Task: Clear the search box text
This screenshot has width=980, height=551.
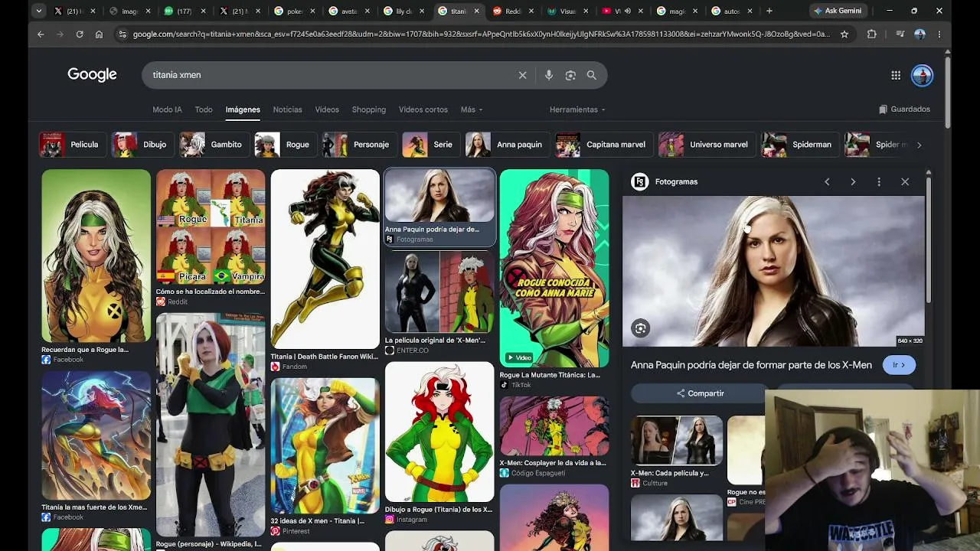Action: click(523, 75)
